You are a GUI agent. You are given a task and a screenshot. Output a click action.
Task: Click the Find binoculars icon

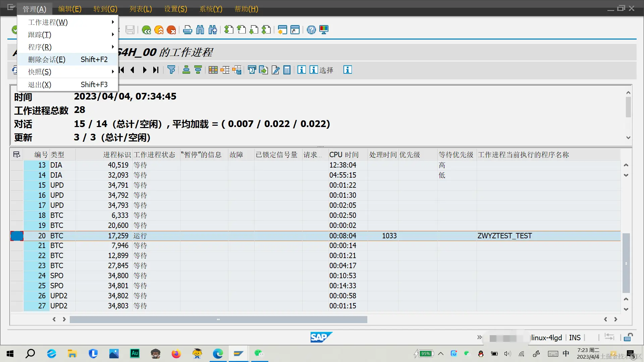(200, 30)
